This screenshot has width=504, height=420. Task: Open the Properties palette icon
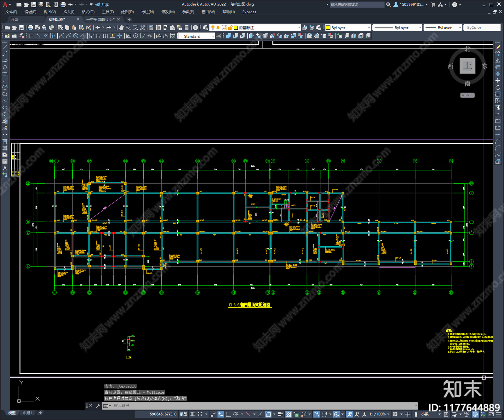point(151,28)
